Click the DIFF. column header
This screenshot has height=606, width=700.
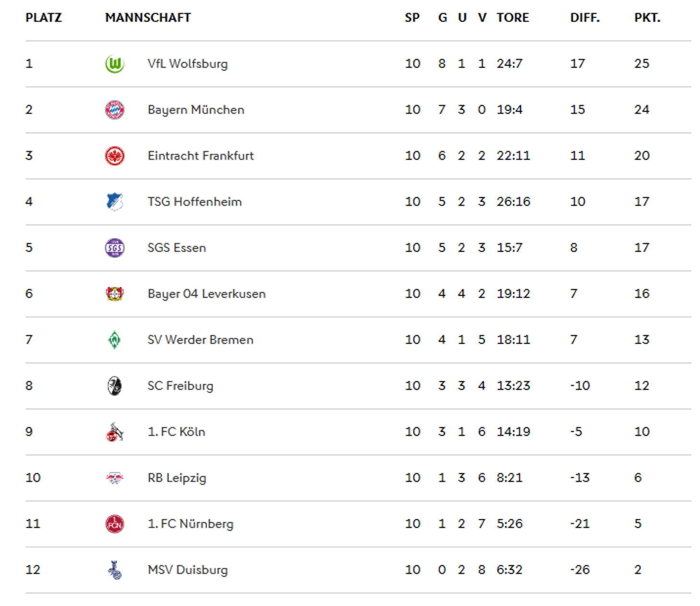click(x=585, y=18)
